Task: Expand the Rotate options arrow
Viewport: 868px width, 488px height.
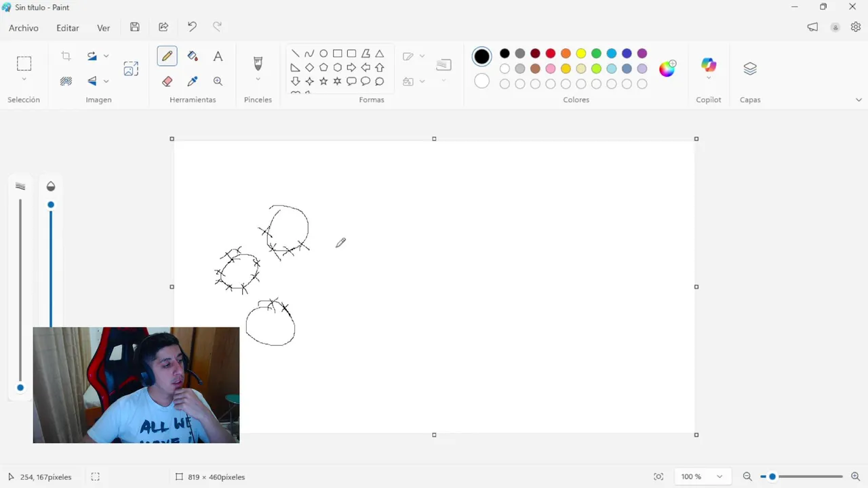Action: pos(106,56)
